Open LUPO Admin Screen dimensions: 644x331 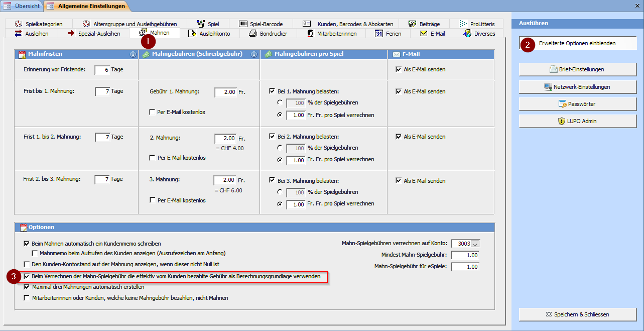[578, 121]
